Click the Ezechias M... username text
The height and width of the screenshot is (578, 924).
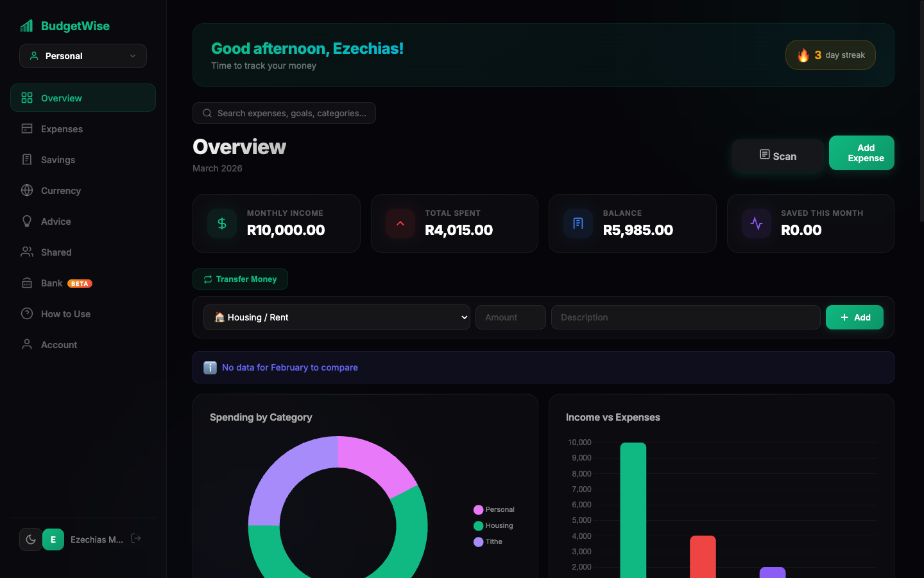point(97,539)
